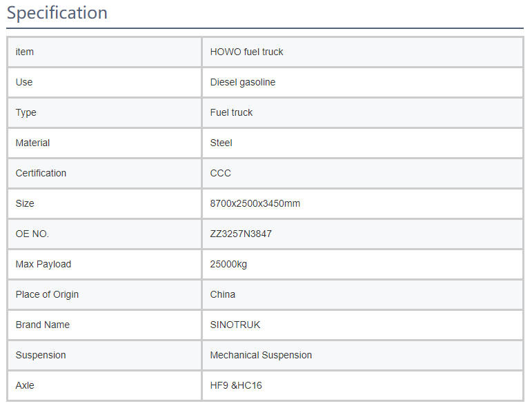532x408 pixels.
Task: Select the 'item' label cell
Action: [x=25, y=52]
